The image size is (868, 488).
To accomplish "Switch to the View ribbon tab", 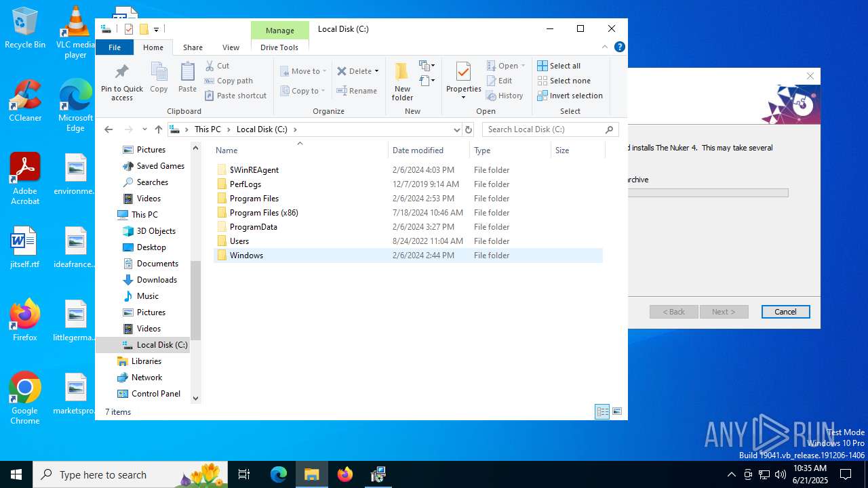I will (x=231, y=47).
